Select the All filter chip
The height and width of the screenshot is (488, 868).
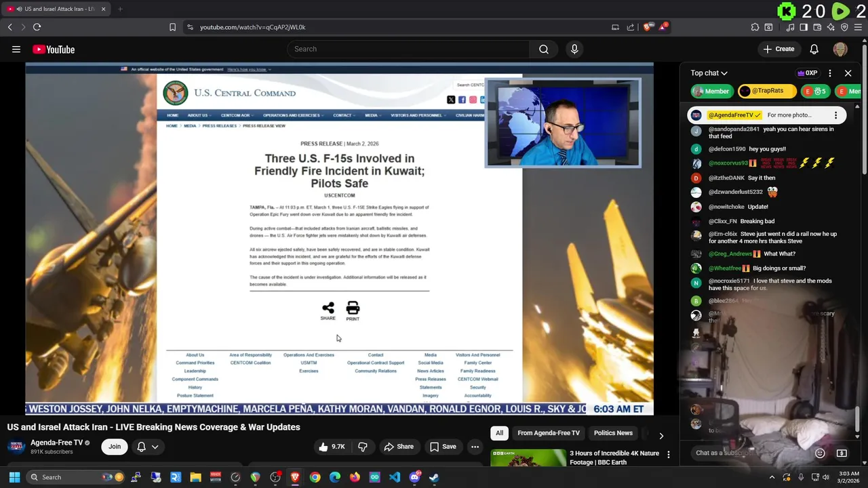500,433
